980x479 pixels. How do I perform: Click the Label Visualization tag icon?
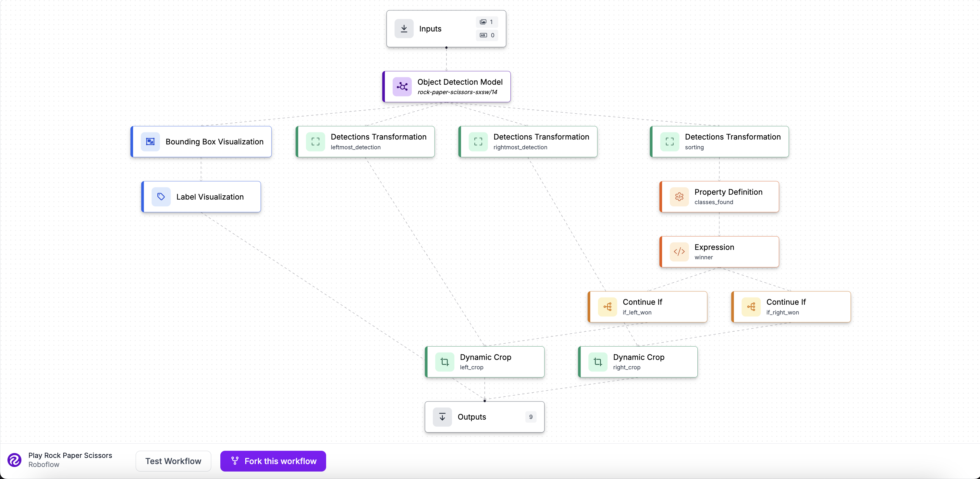click(161, 197)
